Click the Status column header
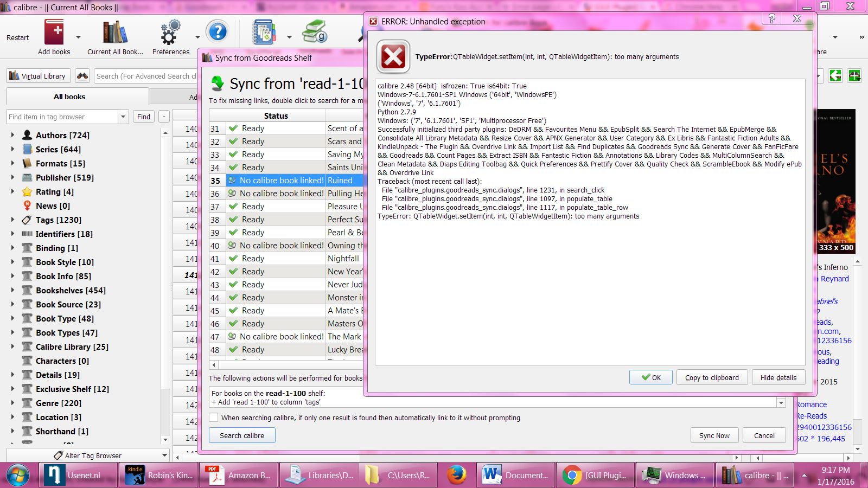This screenshot has width=868, height=488. click(276, 115)
